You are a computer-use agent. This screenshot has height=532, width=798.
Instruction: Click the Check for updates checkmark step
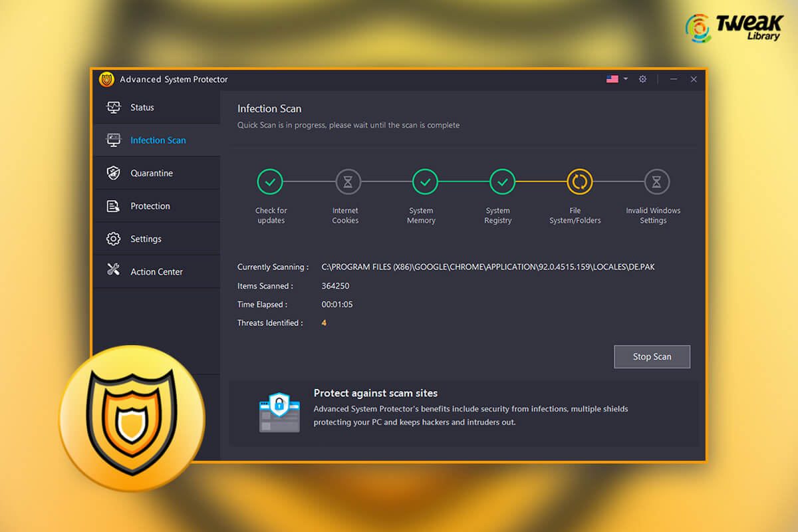click(270, 182)
